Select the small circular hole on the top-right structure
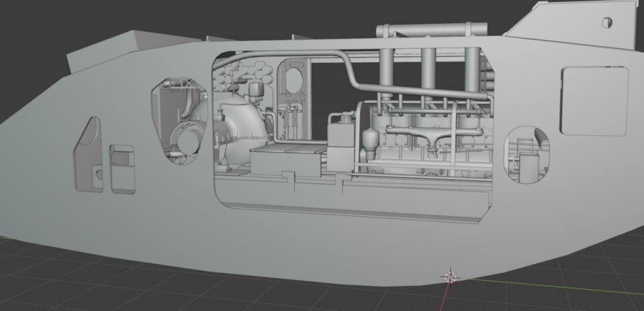The width and height of the screenshot is (644, 311). tap(607, 23)
